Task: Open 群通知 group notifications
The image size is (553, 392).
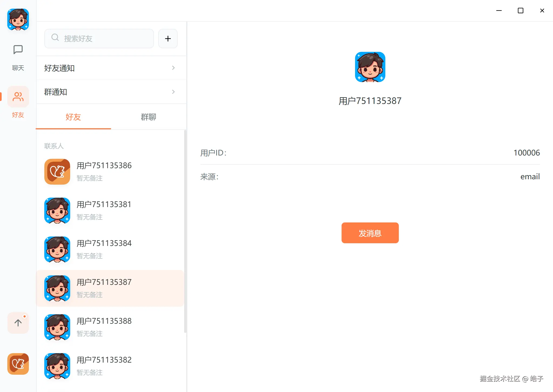Action: point(111,92)
